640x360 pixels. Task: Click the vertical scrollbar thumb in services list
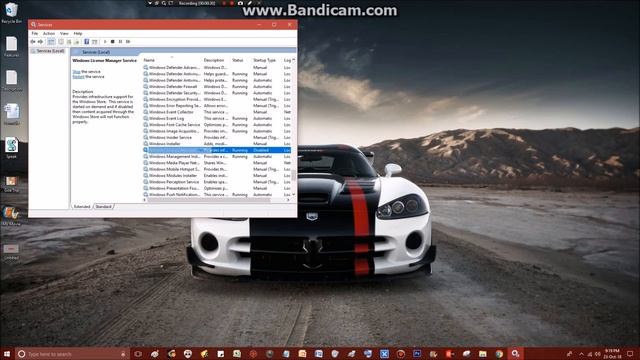293,176
